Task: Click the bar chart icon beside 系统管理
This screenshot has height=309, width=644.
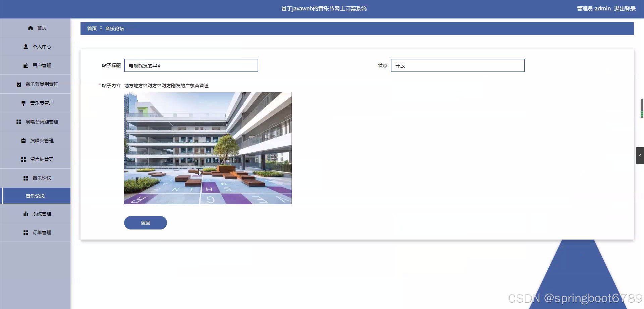Action: tap(26, 214)
